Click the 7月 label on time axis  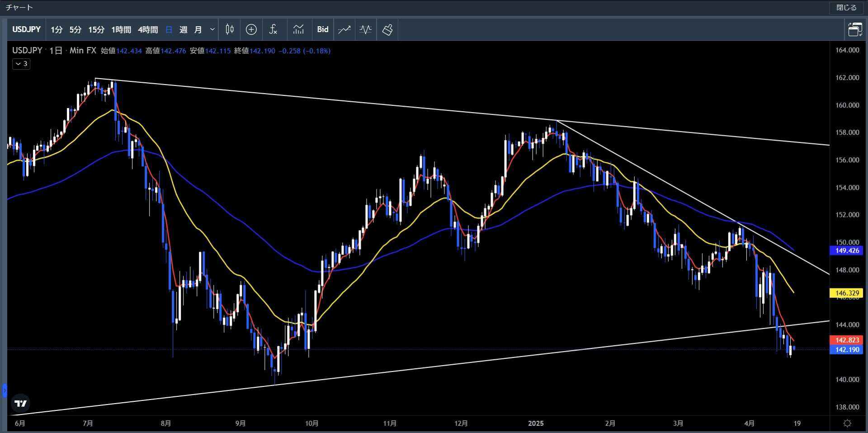click(x=88, y=424)
